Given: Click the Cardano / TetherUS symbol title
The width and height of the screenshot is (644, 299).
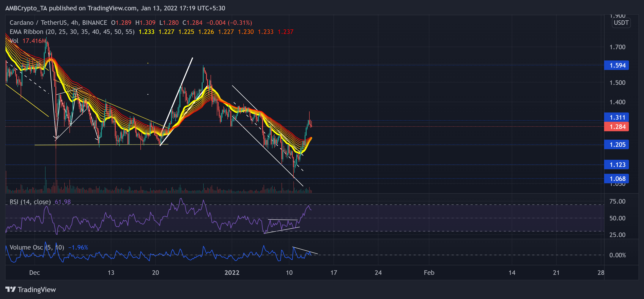Looking at the screenshot, I should pos(38,23).
